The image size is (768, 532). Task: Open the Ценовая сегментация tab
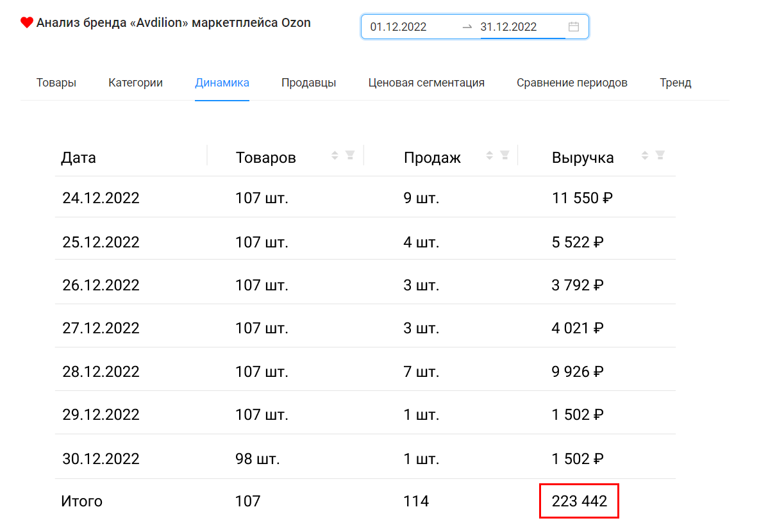[x=426, y=82]
